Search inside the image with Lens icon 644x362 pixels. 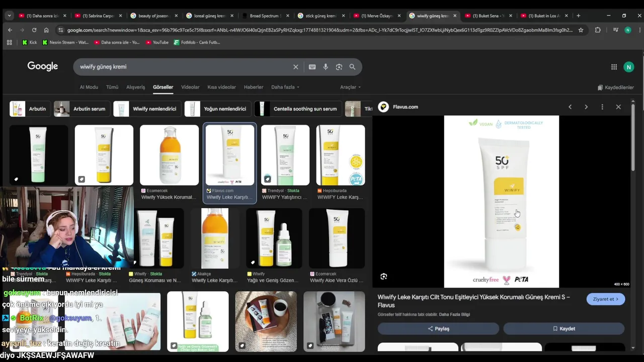pos(384,277)
